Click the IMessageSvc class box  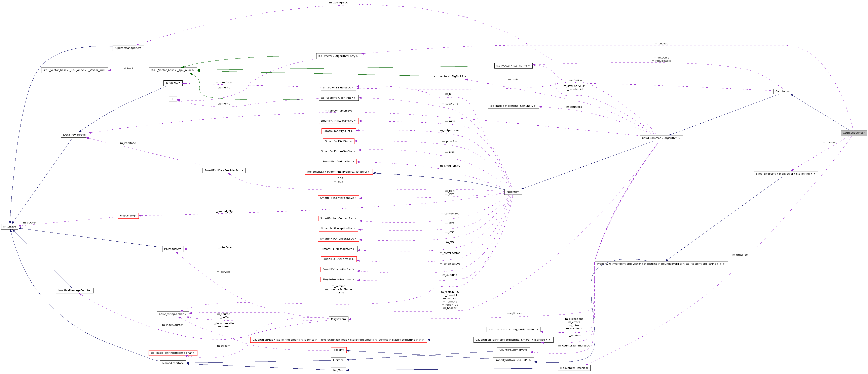pos(173,249)
